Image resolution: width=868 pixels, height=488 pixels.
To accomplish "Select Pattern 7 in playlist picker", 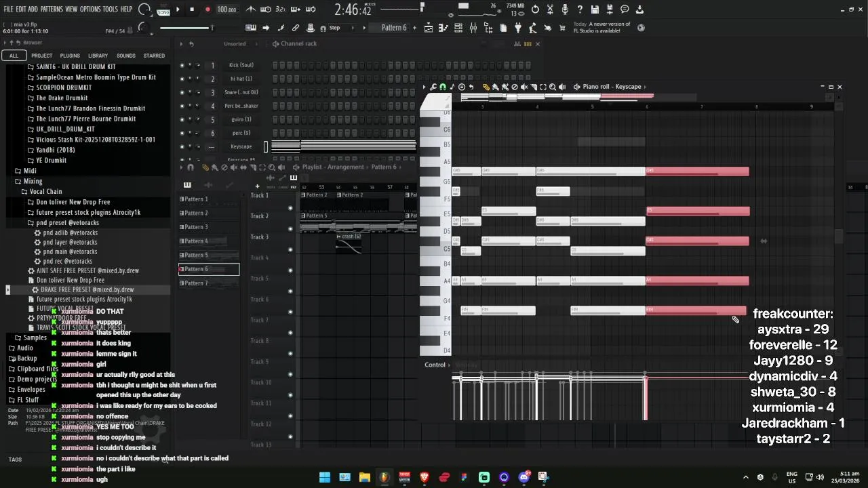I will click(x=209, y=283).
